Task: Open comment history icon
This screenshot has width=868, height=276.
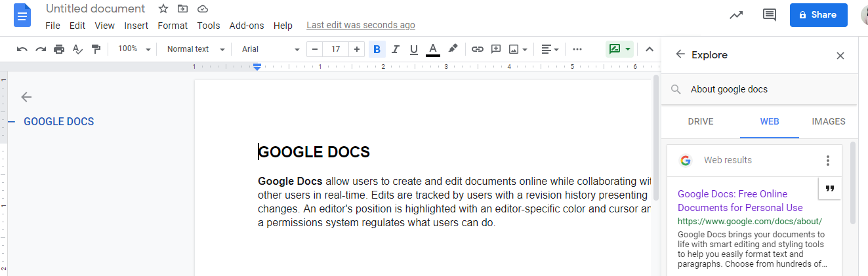Action: tap(770, 14)
